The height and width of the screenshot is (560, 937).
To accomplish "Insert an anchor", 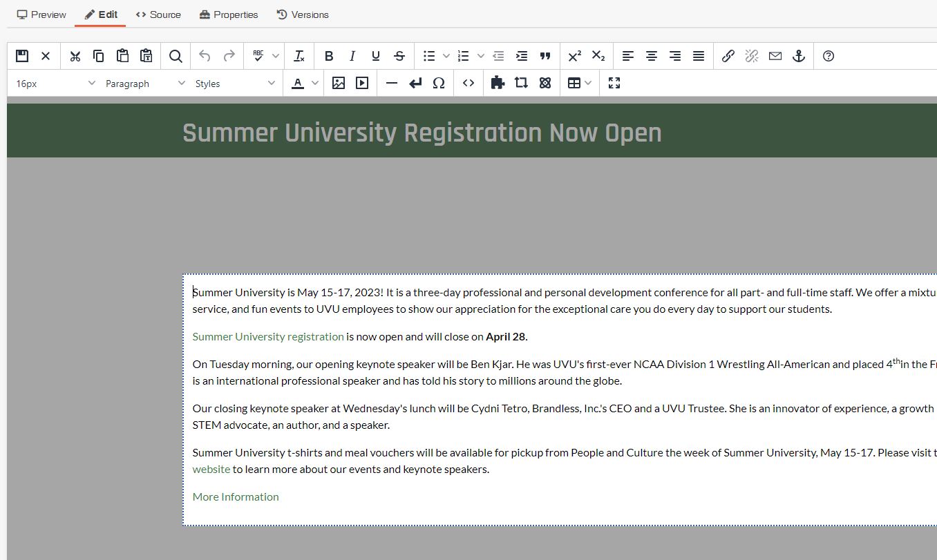I will (x=799, y=56).
